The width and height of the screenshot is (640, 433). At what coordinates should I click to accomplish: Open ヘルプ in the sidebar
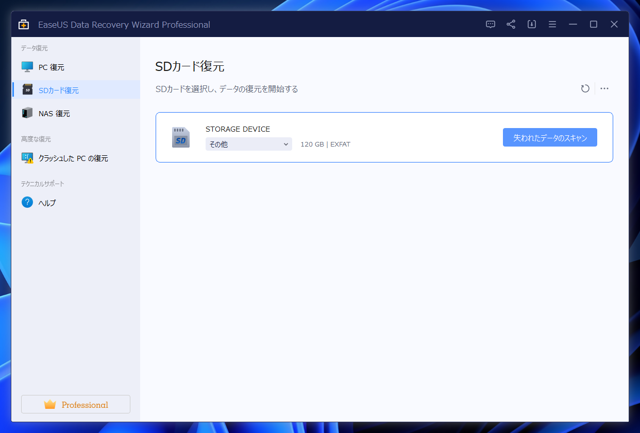76,202
